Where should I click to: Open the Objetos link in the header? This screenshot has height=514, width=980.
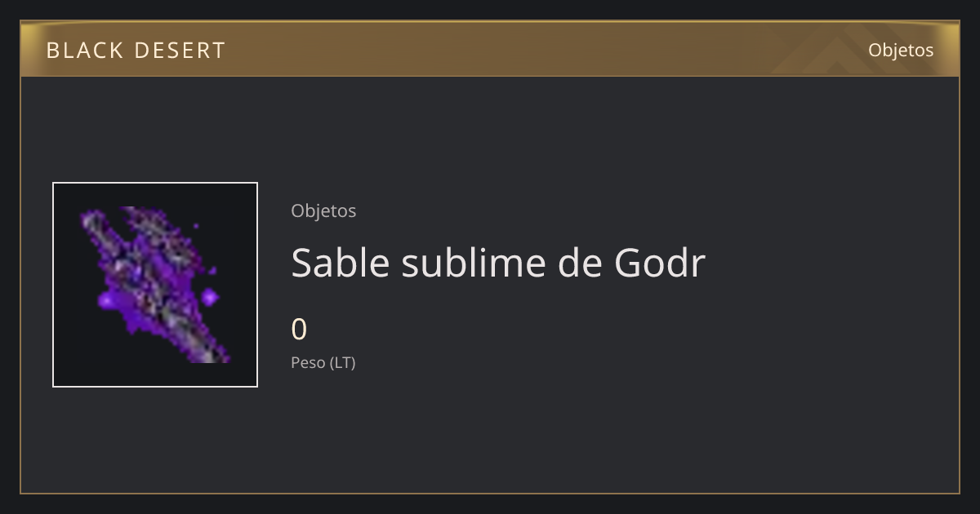[x=901, y=50]
